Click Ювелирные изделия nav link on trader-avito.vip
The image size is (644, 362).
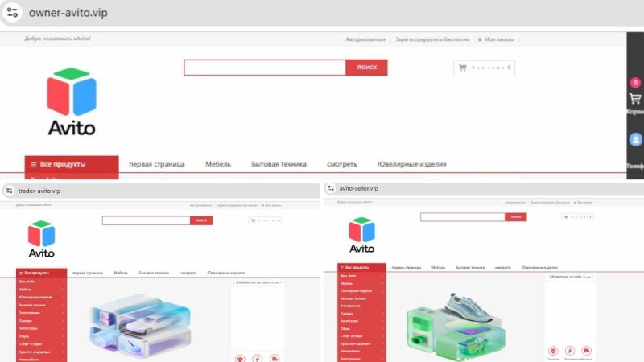226,273
